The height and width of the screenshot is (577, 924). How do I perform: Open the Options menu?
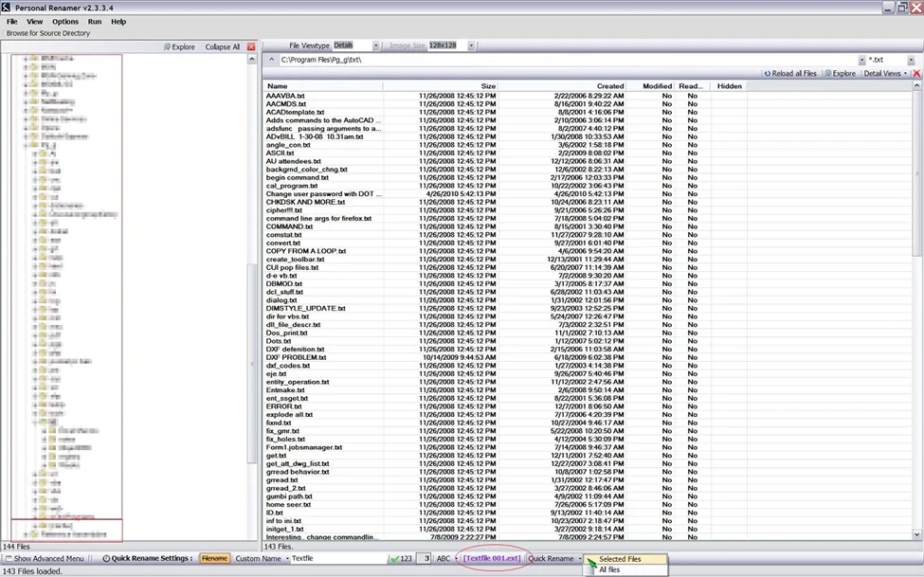point(65,21)
